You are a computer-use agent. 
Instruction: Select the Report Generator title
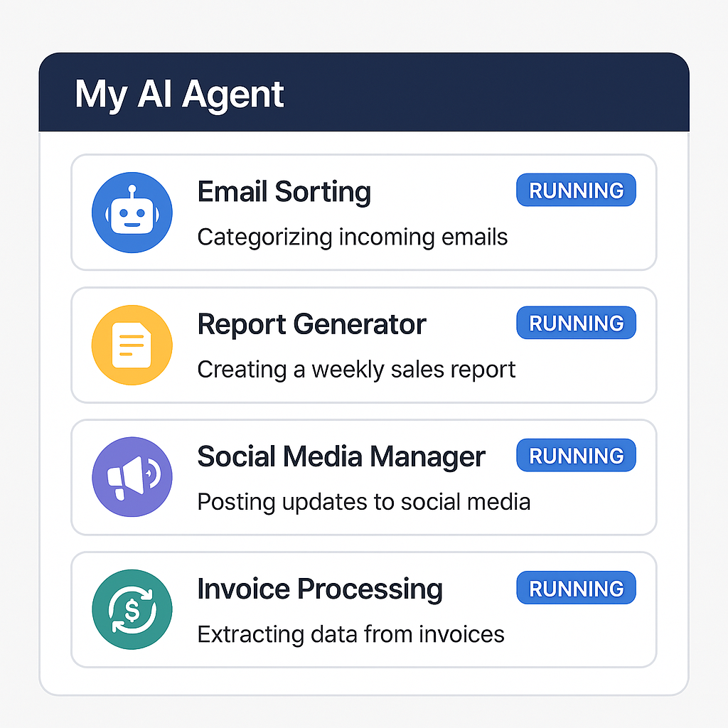click(x=311, y=324)
